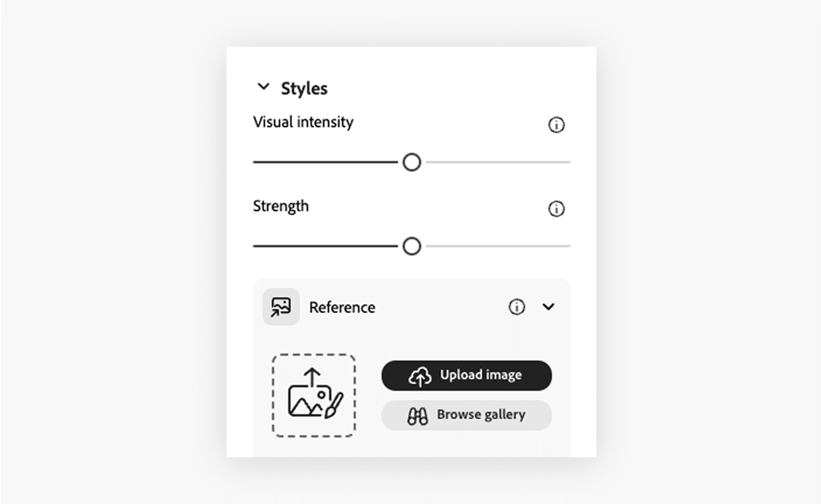Click the Upload image button
Viewport: 821px width, 504px height.
click(466, 376)
